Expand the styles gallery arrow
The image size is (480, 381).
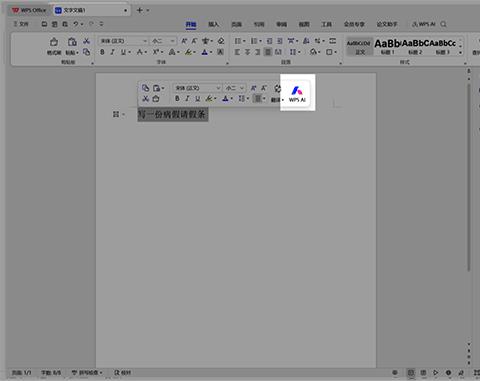coord(460,53)
